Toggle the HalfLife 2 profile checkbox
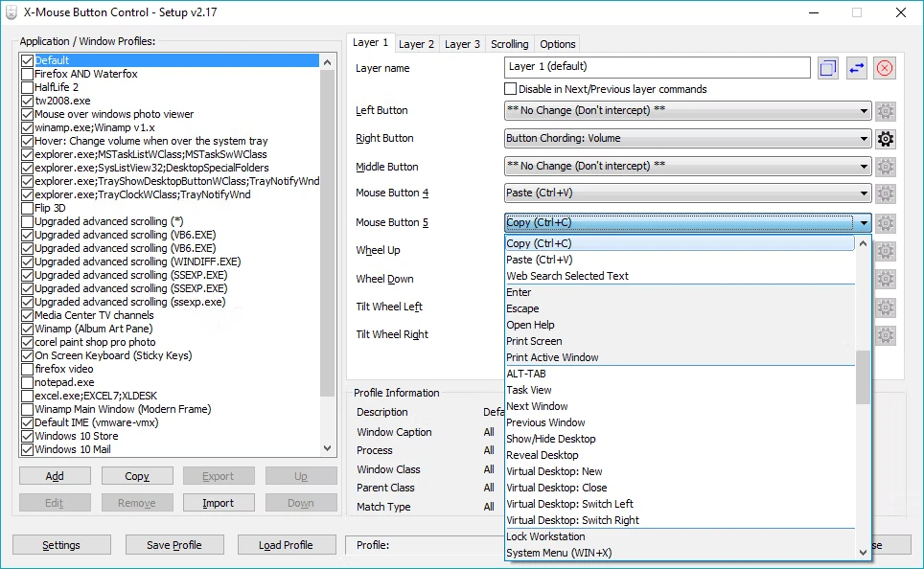 [27, 87]
